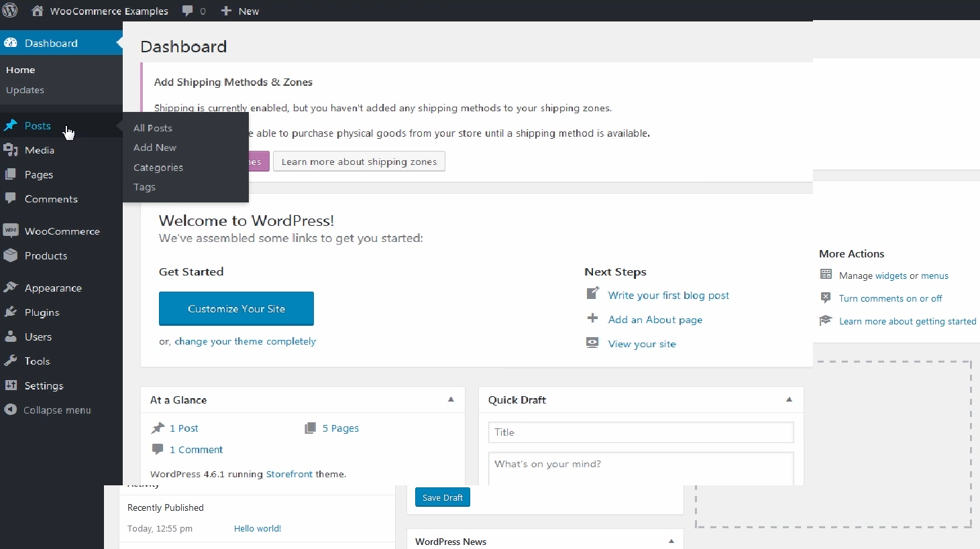Screen dimensions: 980x549
Task: Open the New content menu
Action: [240, 11]
